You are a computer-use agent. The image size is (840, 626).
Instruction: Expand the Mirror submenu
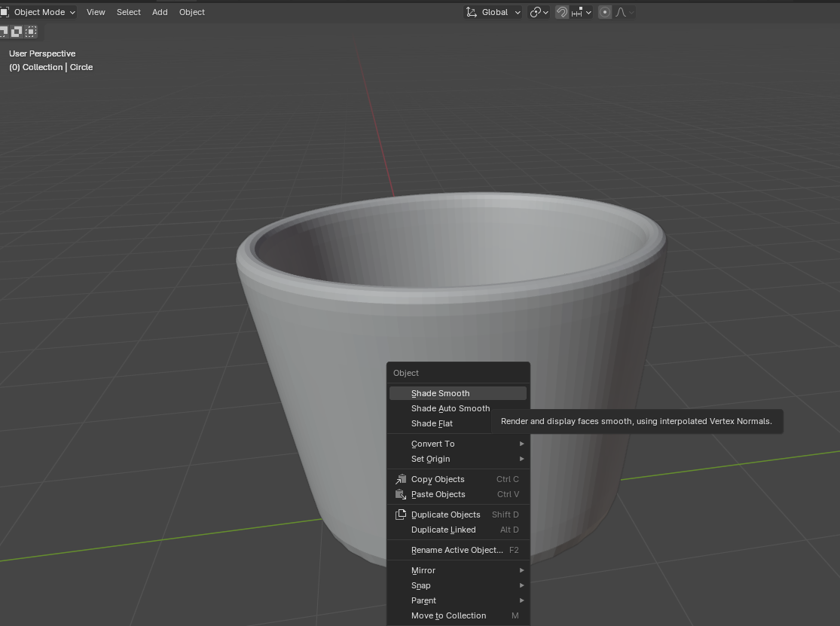coord(458,570)
